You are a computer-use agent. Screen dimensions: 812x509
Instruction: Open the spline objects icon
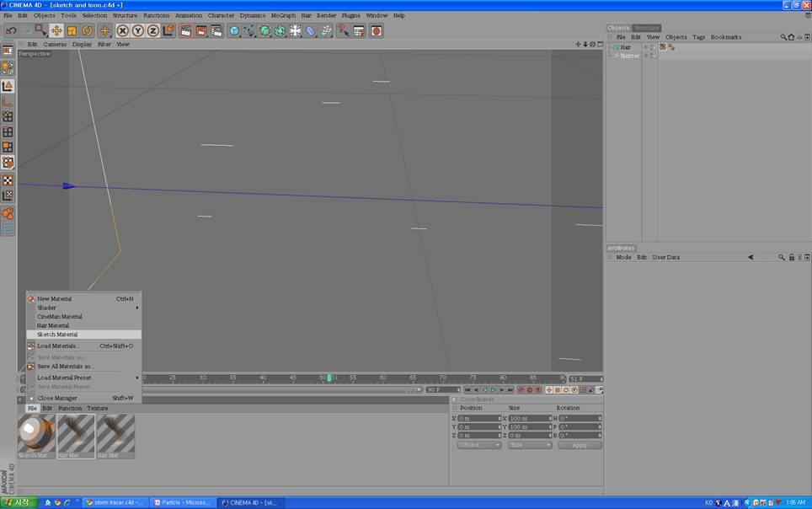point(249,31)
